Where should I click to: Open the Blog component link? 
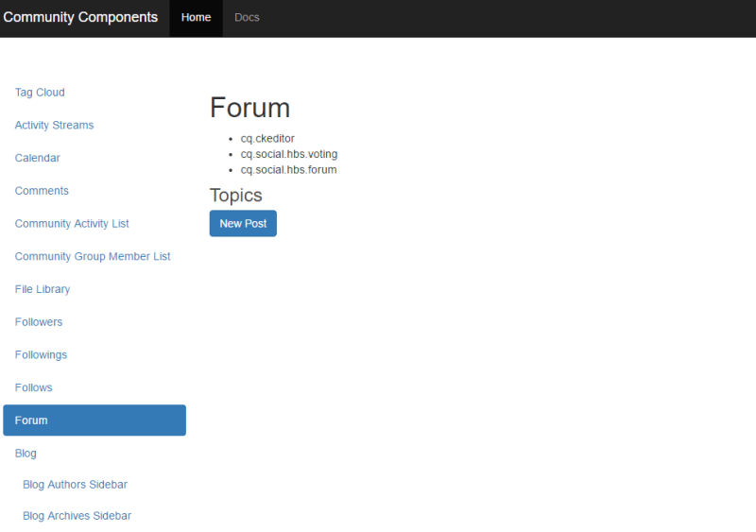pos(26,454)
